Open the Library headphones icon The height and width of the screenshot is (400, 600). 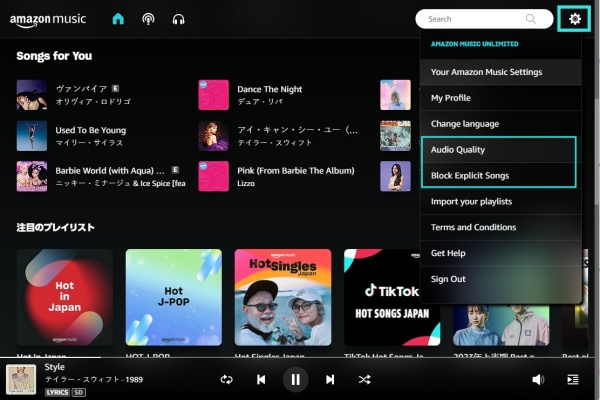178,19
